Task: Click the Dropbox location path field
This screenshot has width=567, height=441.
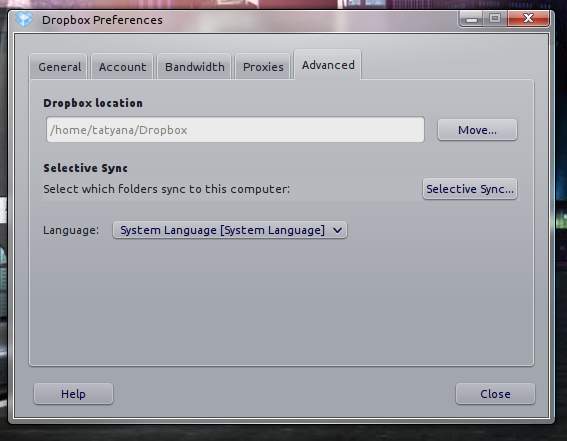Action: (x=235, y=129)
